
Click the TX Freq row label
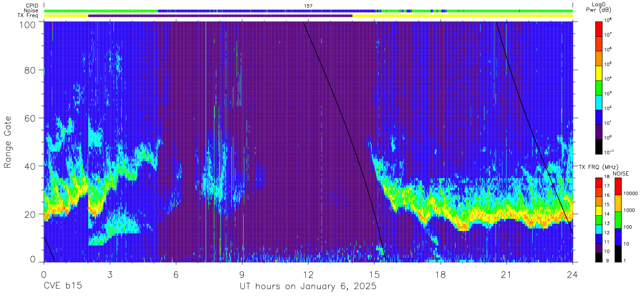pyautogui.click(x=29, y=16)
